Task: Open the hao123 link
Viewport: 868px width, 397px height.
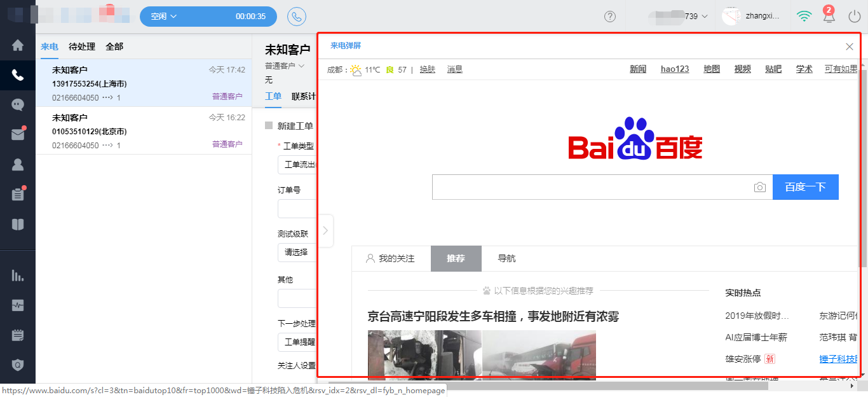Action: pos(675,69)
